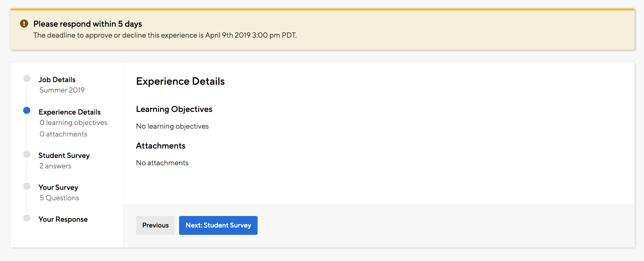
Task: Click the 0 learning objectives sidebar text
Action: [73, 122]
